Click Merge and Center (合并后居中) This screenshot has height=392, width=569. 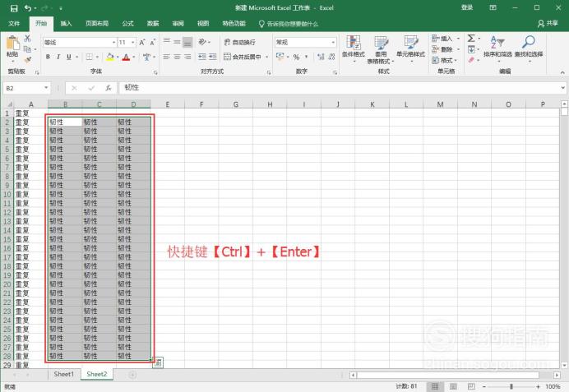click(x=243, y=57)
